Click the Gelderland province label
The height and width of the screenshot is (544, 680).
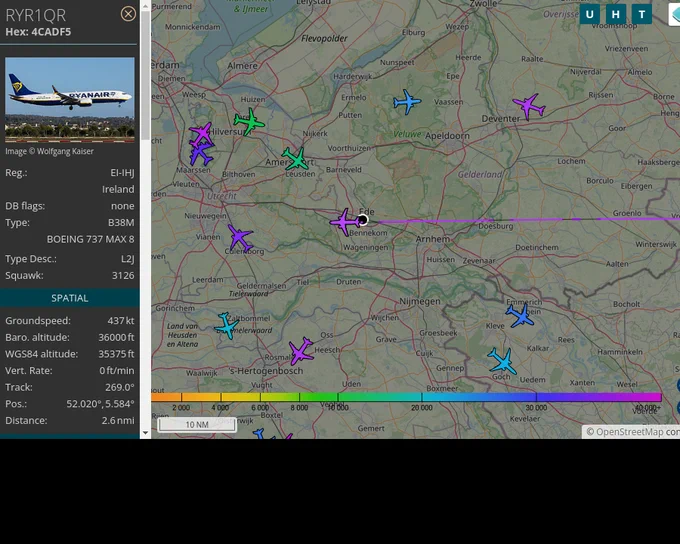click(x=480, y=174)
